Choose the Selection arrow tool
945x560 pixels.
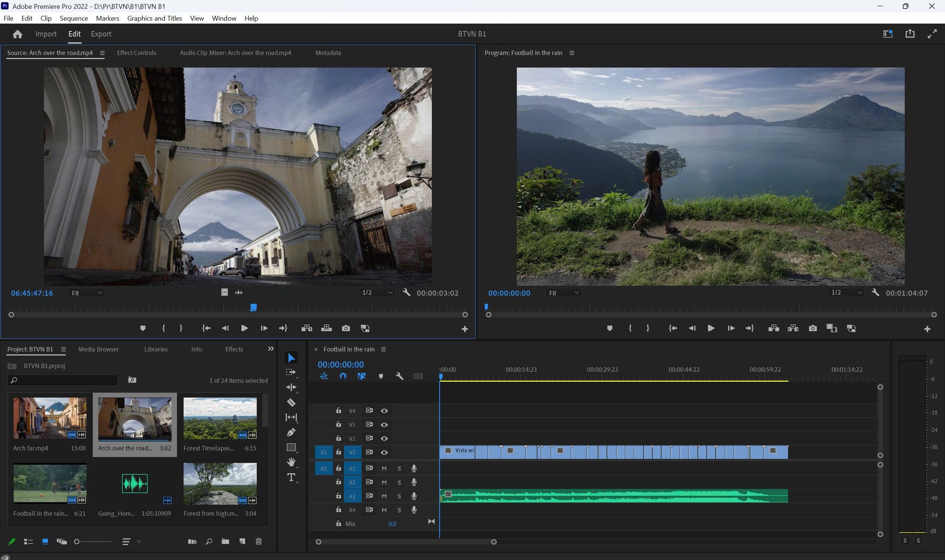(x=291, y=357)
